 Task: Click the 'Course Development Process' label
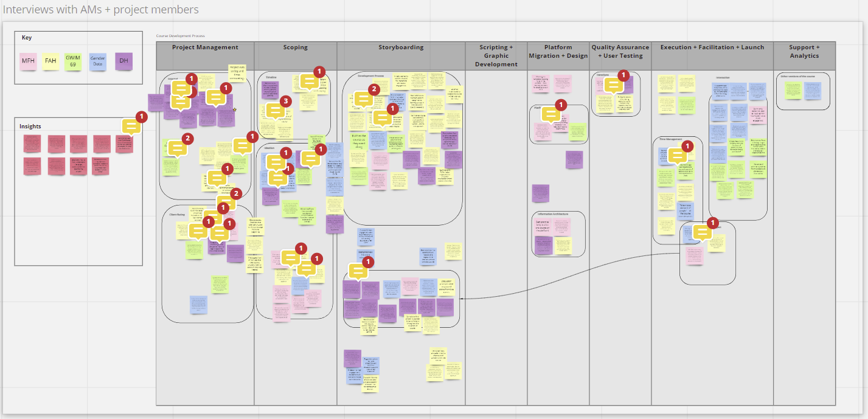[181, 35]
